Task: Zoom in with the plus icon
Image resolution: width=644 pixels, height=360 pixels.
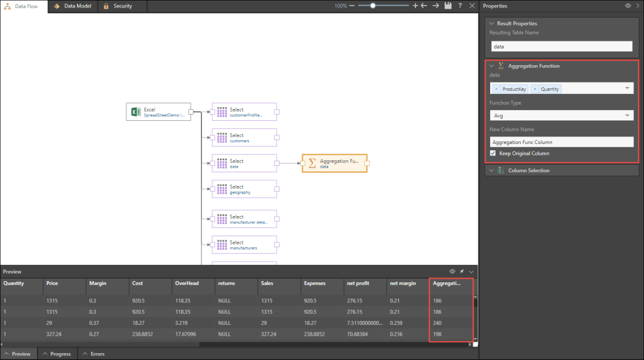Action: (x=415, y=6)
